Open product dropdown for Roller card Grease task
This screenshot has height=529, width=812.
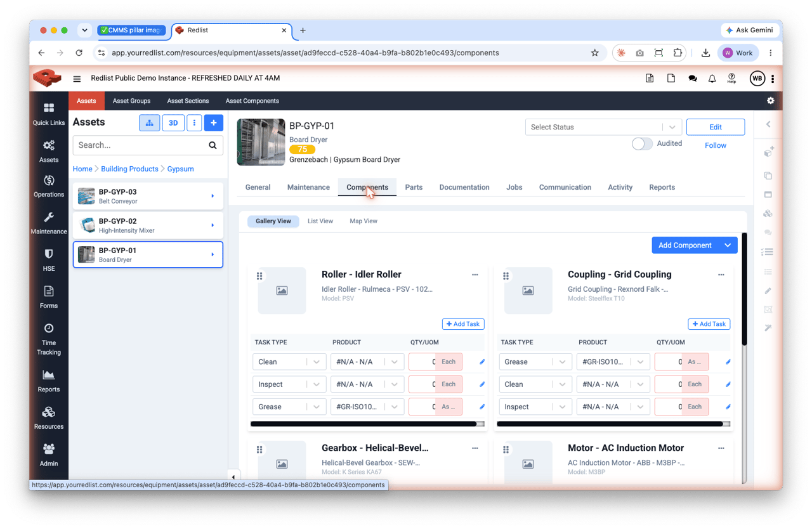pos(367,407)
